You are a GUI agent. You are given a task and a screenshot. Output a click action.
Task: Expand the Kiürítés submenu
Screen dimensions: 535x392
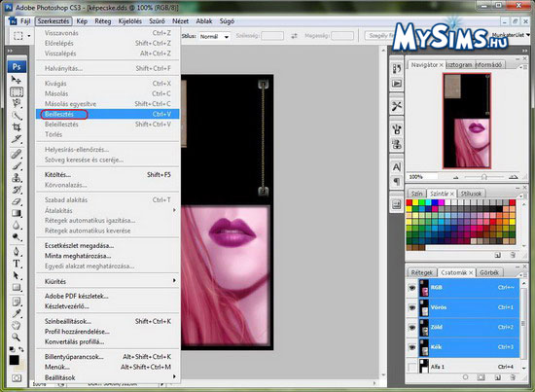point(107,281)
